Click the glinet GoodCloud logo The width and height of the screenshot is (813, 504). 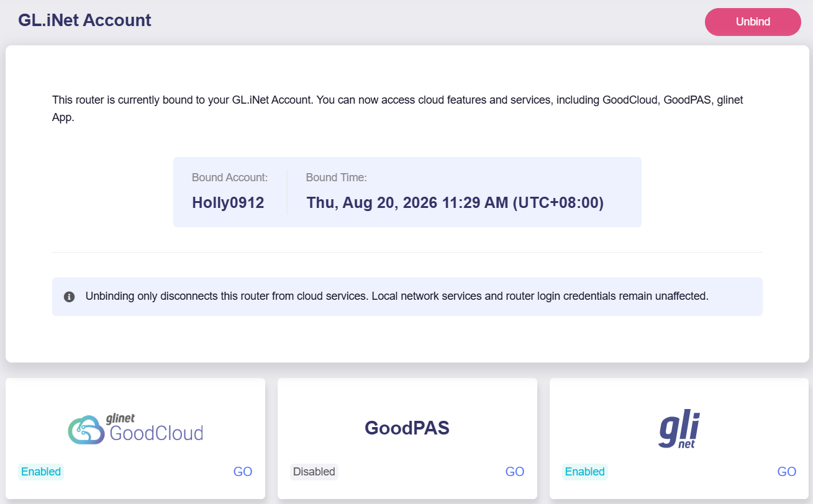click(135, 429)
